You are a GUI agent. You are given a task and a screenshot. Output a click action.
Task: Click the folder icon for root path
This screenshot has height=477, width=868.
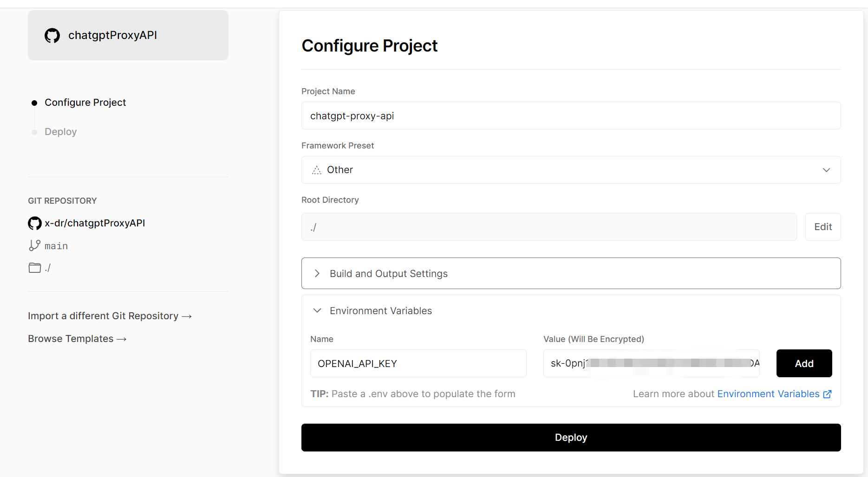click(35, 268)
